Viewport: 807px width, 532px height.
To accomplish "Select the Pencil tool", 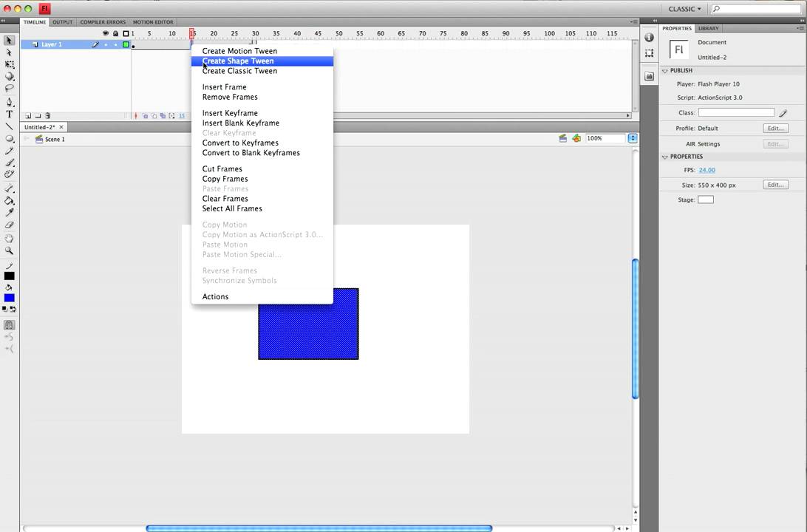I will (x=10, y=151).
